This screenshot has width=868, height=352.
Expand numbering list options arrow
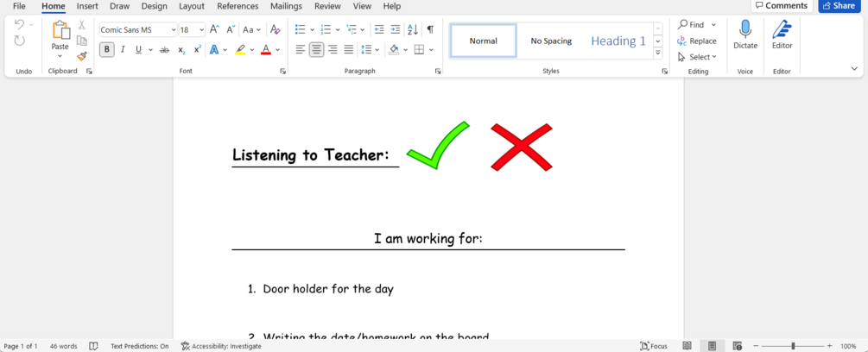point(339,30)
